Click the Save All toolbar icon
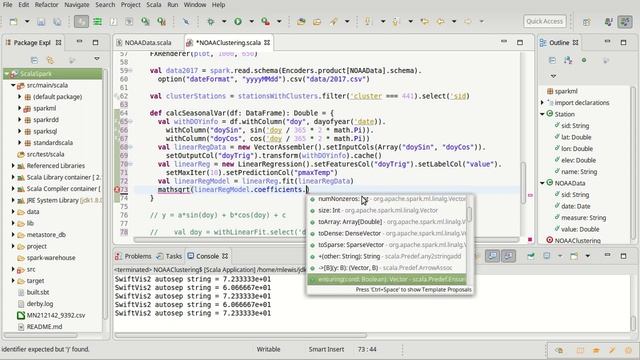The height and width of the screenshot is (360, 640). 57,21
